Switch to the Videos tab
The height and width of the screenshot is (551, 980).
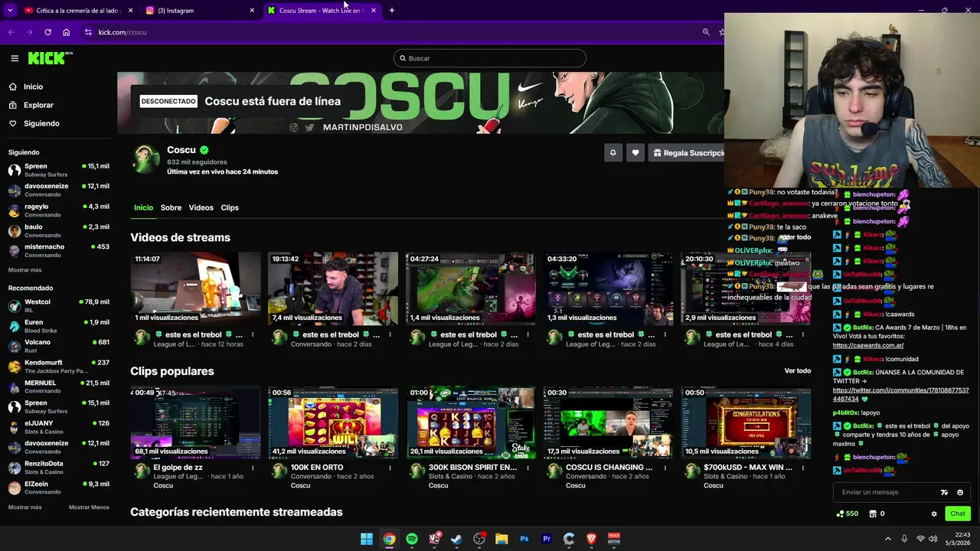tap(201, 207)
